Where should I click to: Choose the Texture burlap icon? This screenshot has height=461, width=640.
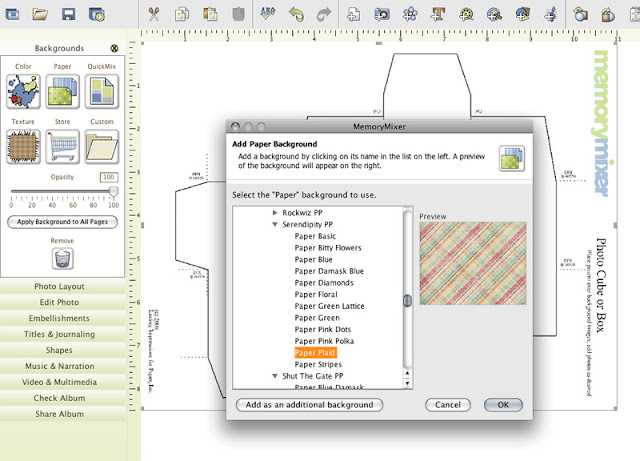click(x=23, y=147)
